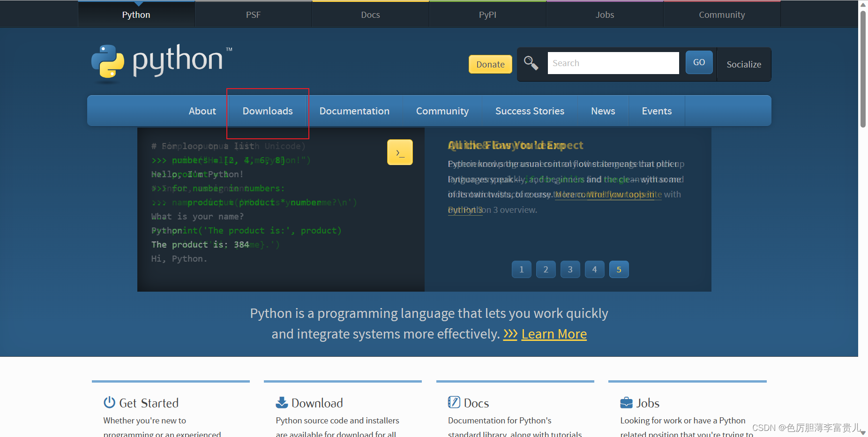Click the Download arrow icon
Viewport: 868px width, 437px height.
pyautogui.click(x=282, y=402)
